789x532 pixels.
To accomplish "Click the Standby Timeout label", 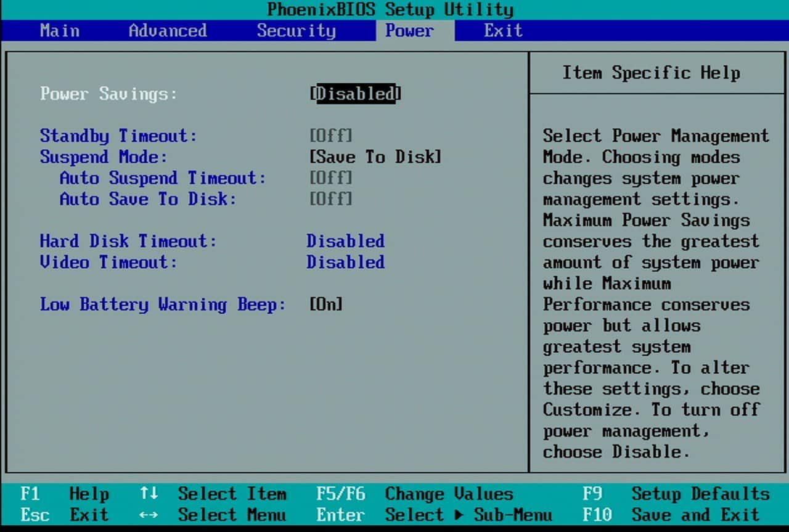I will 118,136.
